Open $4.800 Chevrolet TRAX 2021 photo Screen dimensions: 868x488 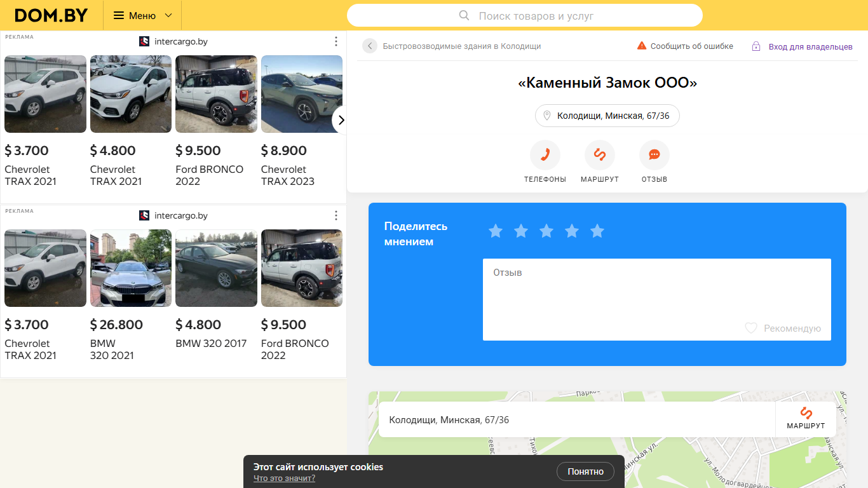point(131,94)
